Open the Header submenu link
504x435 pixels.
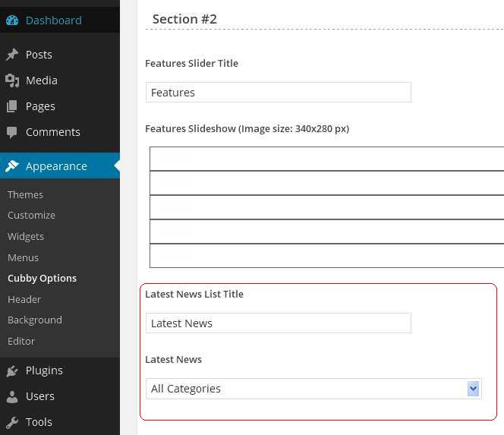tap(24, 299)
